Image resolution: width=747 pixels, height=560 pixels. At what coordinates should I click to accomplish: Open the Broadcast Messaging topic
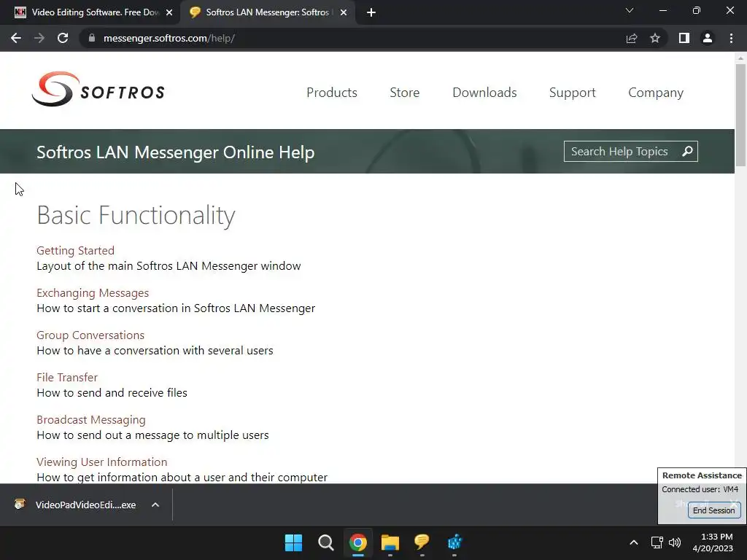click(x=91, y=419)
